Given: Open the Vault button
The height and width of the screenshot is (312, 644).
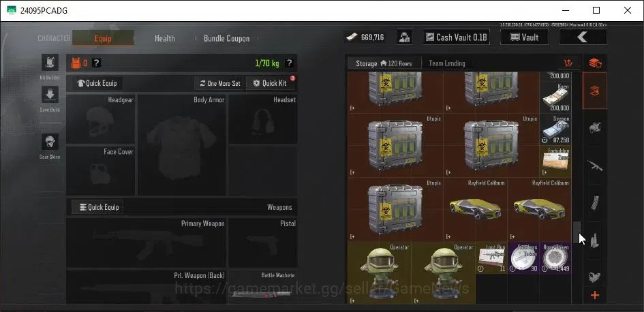Looking at the screenshot, I should point(524,37).
